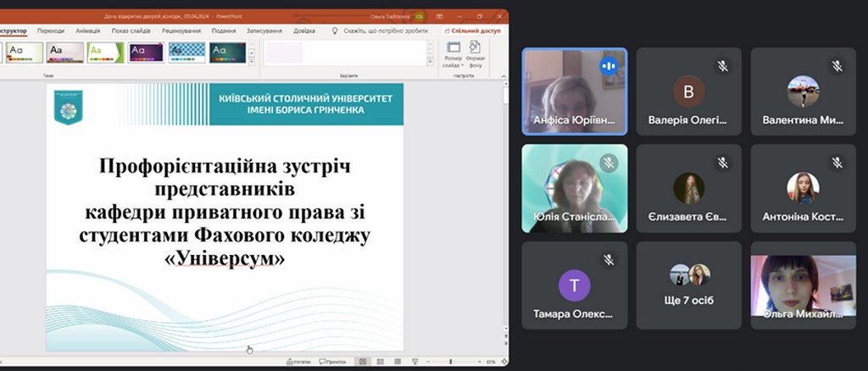This screenshot has height=371, width=868.
Task: Select Normal view icon in status bar
Action: click(x=362, y=362)
